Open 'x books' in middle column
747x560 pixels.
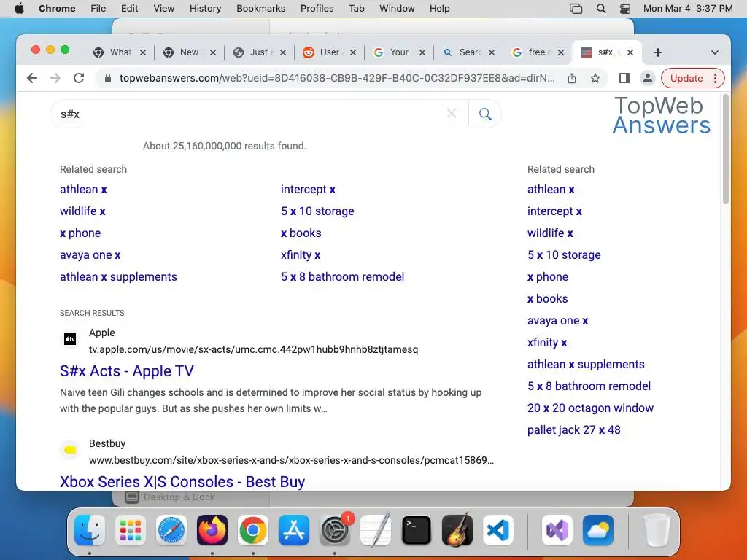(301, 233)
